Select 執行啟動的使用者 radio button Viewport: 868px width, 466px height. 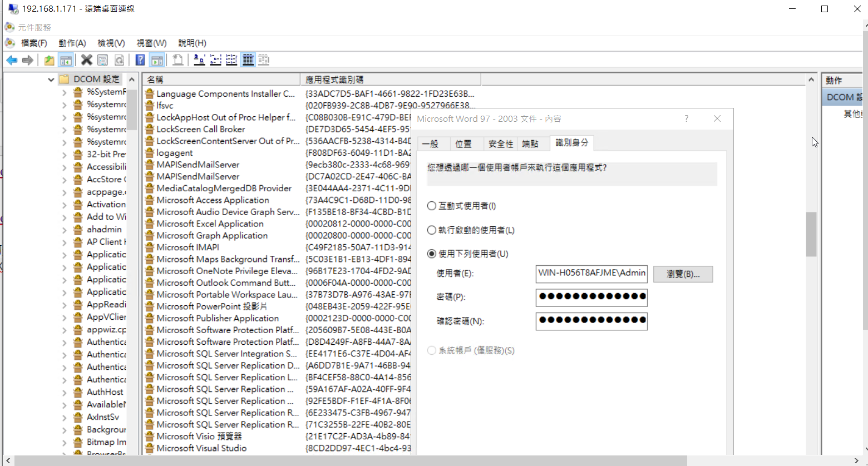click(x=431, y=230)
